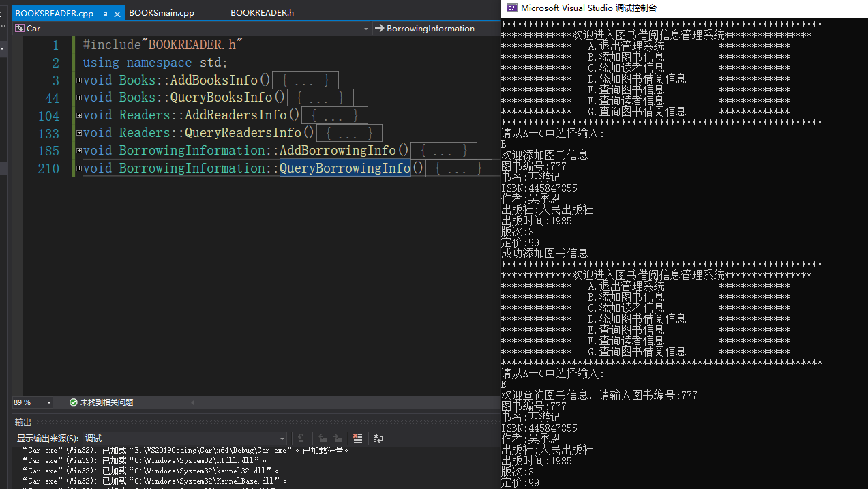Viewport: 868px width, 489px height.
Task: Expand the Readers::QueryReadersInfo function block
Action: (x=79, y=133)
